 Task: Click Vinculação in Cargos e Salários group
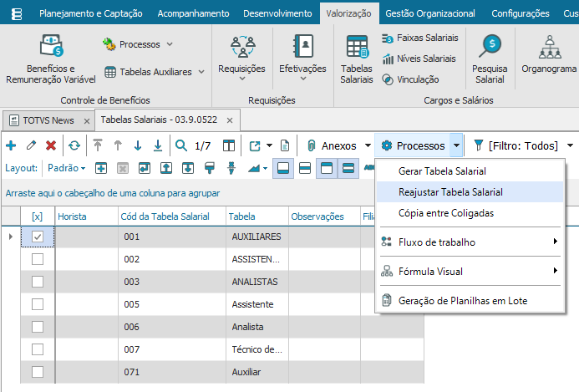coord(415,79)
